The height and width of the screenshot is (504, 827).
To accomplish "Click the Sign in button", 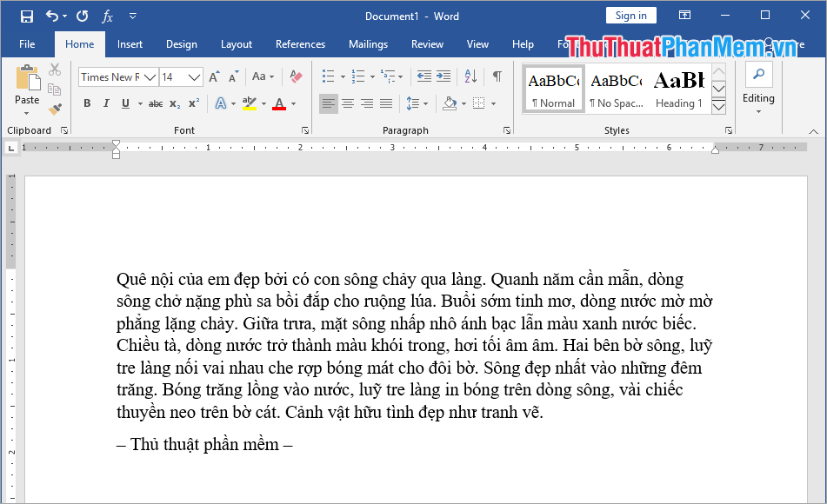I will click(x=630, y=15).
